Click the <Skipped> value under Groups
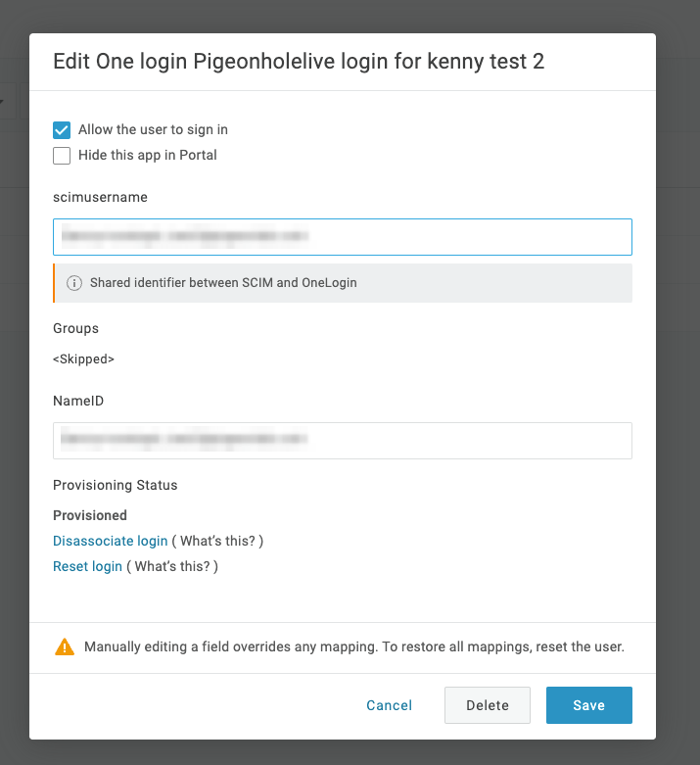700x765 pixels. click(83, 359)
